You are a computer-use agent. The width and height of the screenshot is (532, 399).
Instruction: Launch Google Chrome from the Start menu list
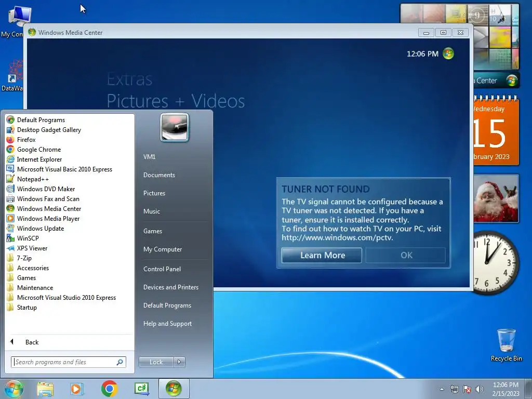tap(10, 149)
